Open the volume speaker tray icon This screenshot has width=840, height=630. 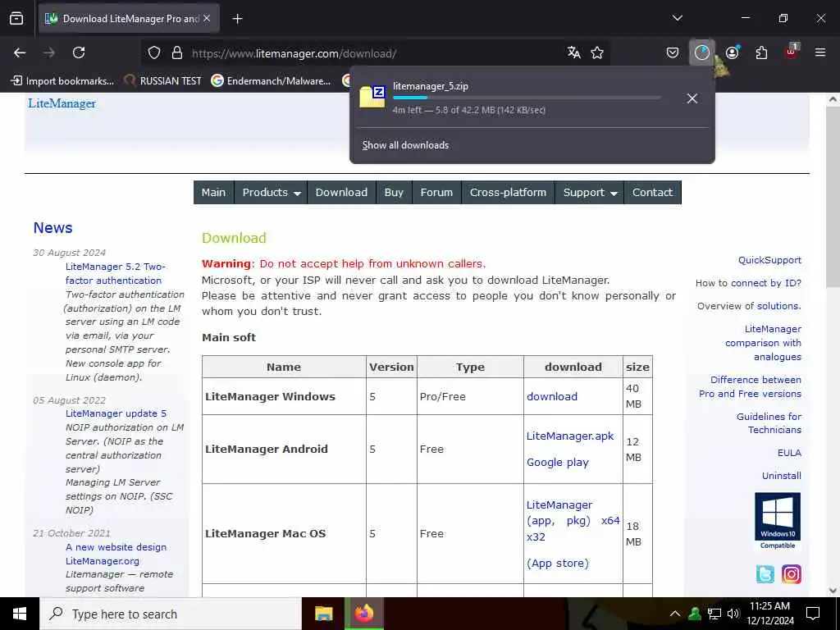point(733,614)
